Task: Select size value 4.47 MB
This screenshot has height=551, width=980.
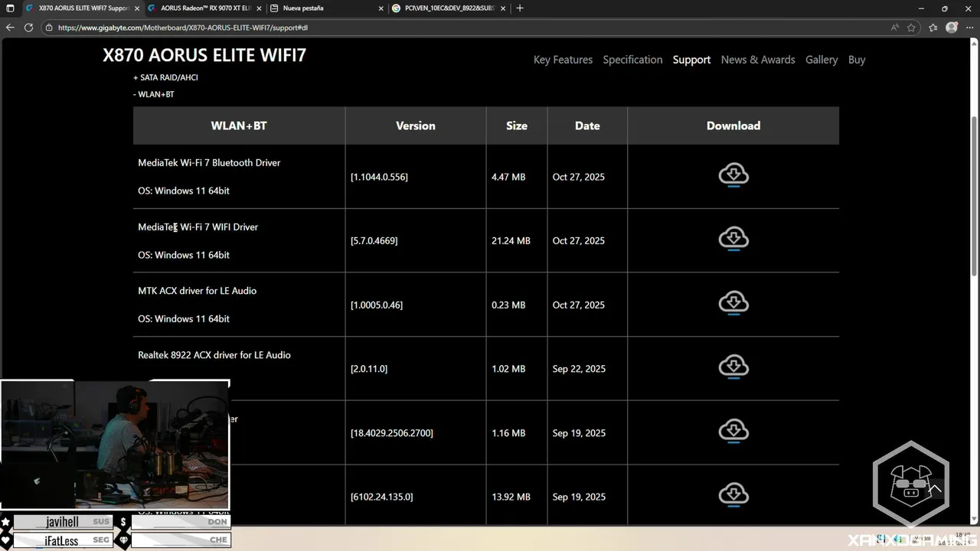Action: click(x=508, y=177)
